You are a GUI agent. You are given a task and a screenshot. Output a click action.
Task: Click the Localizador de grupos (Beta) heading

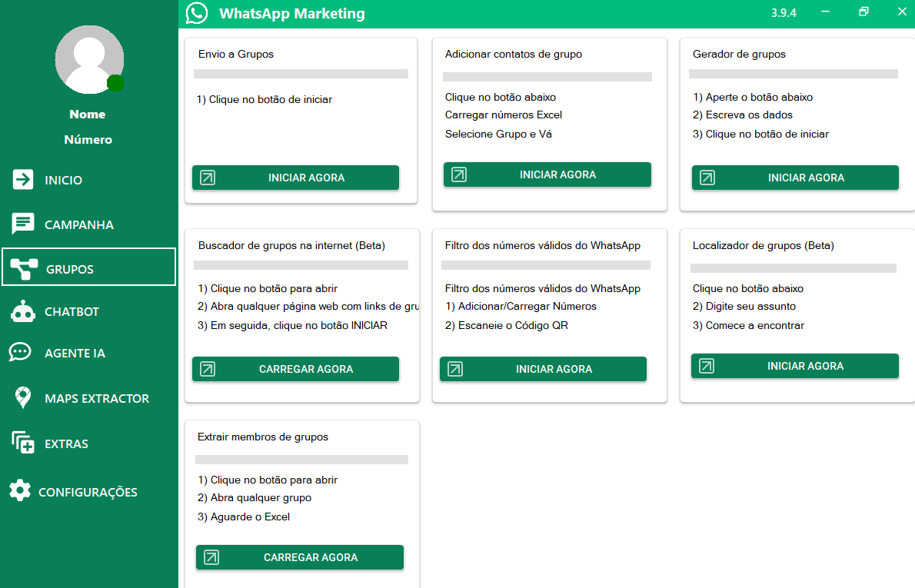point(764,246)
